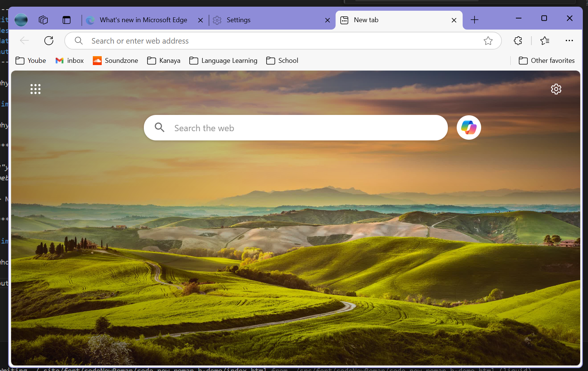Viewport: 588px width, 371px height.
Task: Expand the School favorites folder
Action: click(282, 61)
